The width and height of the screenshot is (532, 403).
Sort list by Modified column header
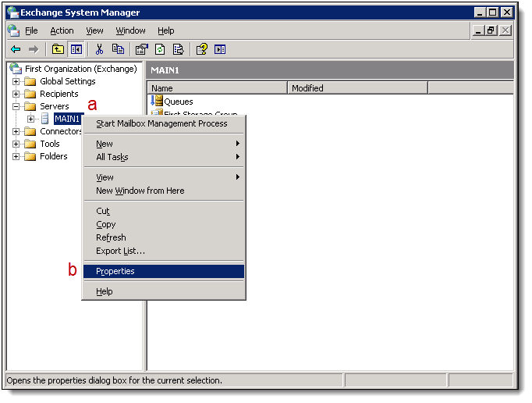coord(357,88)
